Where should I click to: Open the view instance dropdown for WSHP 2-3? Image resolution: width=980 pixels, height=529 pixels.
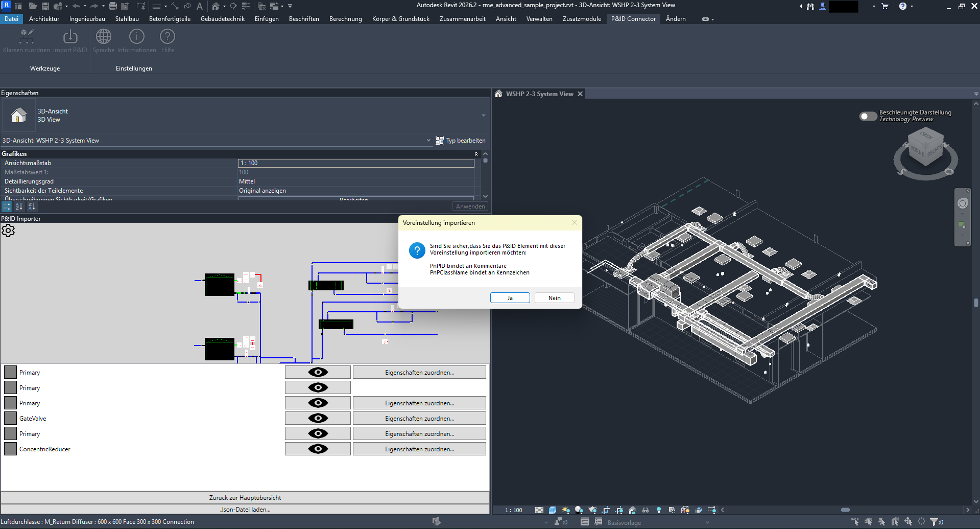pyautogui.click(x=428, y=141)
